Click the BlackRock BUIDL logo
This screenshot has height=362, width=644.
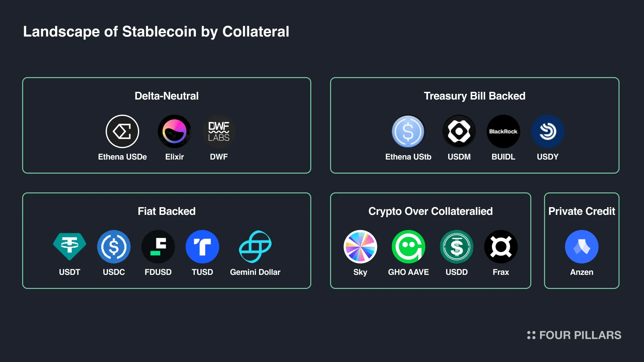click(503, 131)
